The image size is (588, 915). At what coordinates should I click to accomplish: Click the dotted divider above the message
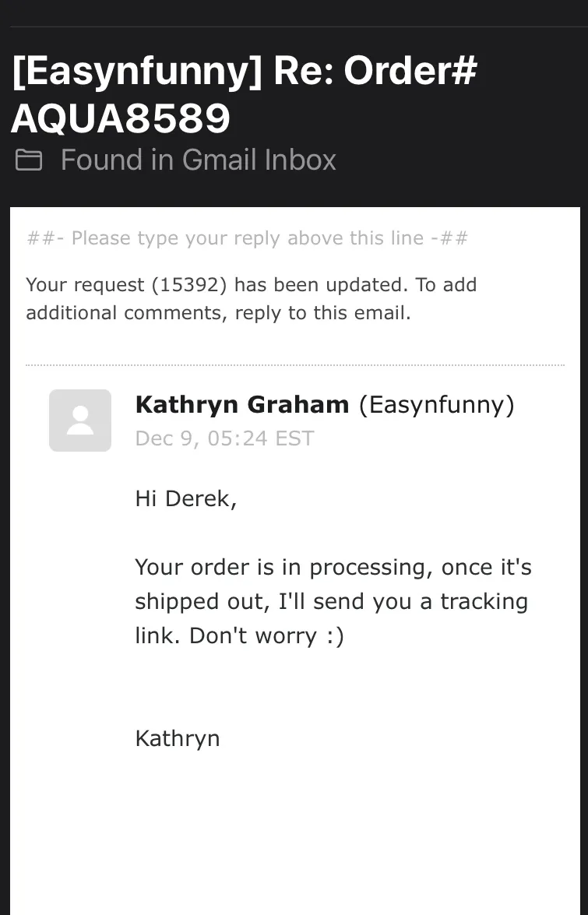click(295, 365)
